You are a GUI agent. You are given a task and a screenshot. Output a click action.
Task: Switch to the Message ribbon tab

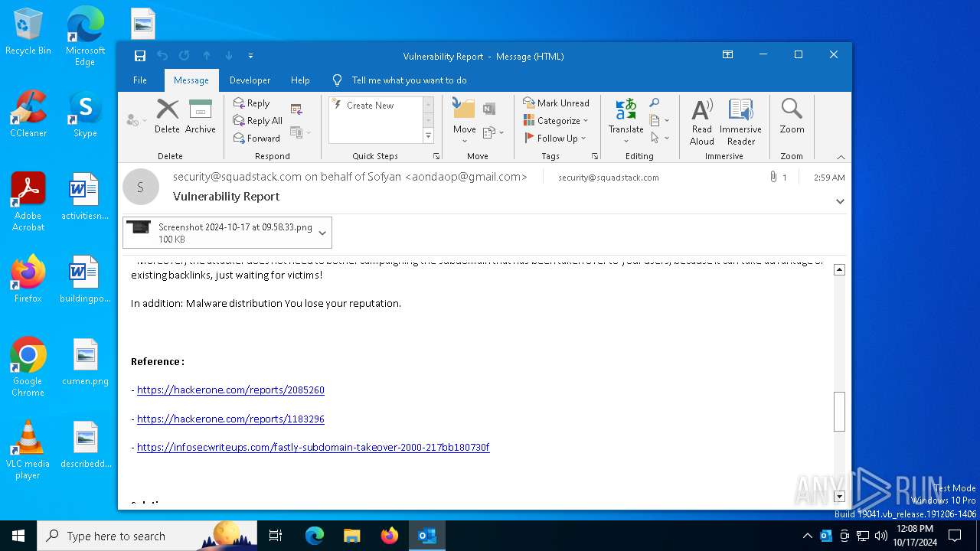[x=191, y=80]
